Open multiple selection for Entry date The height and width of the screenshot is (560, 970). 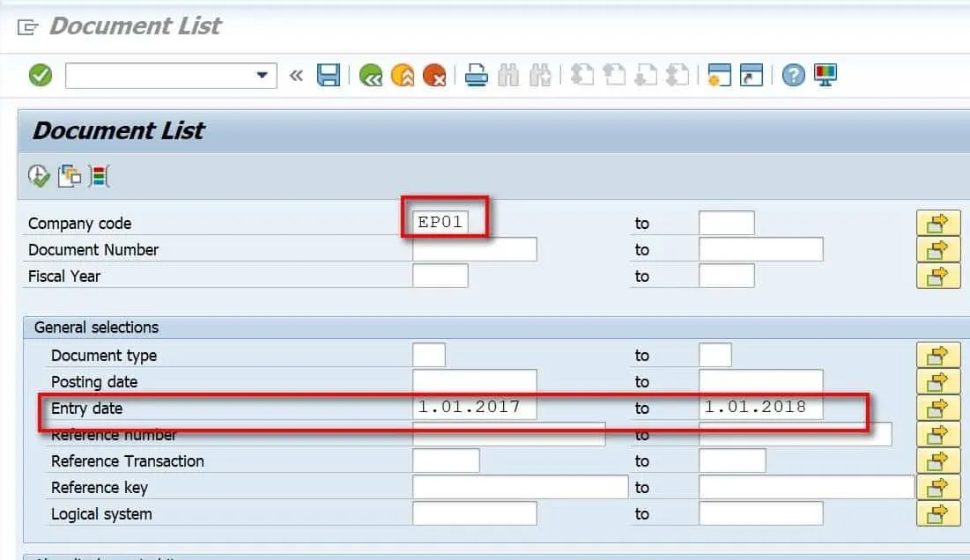click(x=937, y=408)
